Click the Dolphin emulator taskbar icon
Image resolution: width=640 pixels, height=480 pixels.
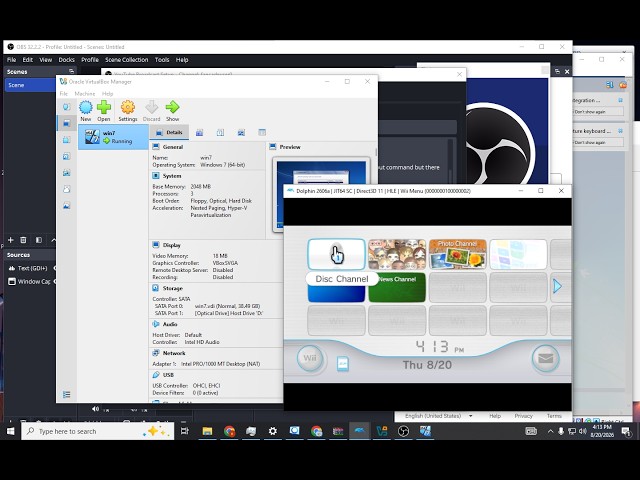359,431
